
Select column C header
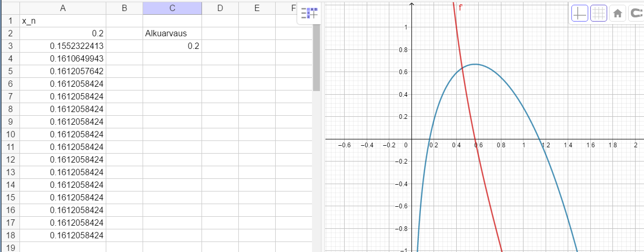pyautogui.click(x=172, y=8)
